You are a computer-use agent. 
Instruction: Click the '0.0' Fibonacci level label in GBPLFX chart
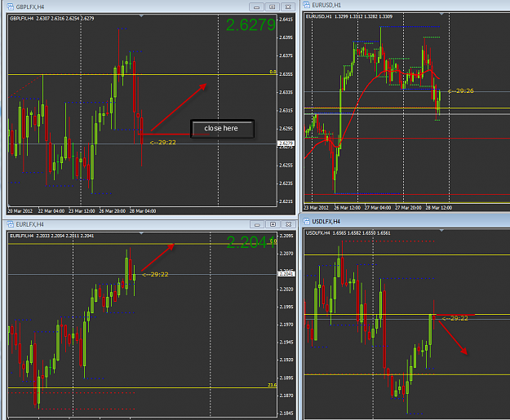273,72
